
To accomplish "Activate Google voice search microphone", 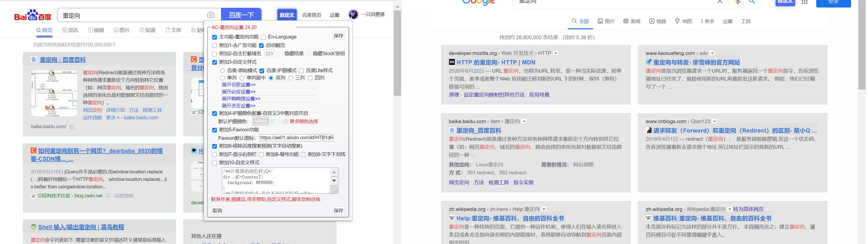I will (738, 2).
